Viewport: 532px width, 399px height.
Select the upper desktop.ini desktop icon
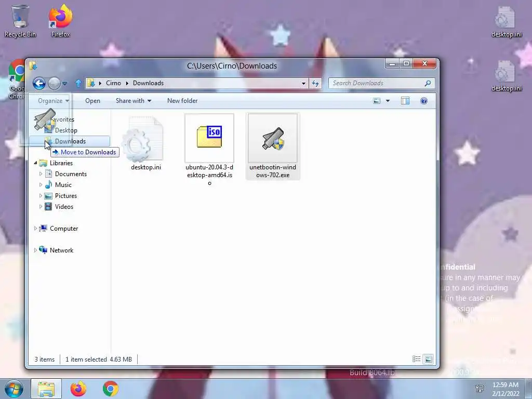(x=507, y=22)
